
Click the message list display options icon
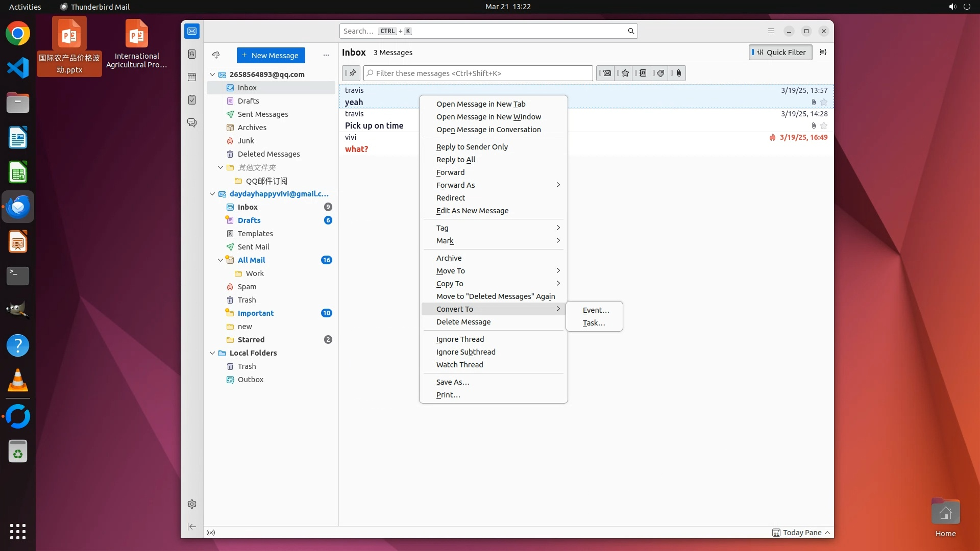[x=823, y=52]
